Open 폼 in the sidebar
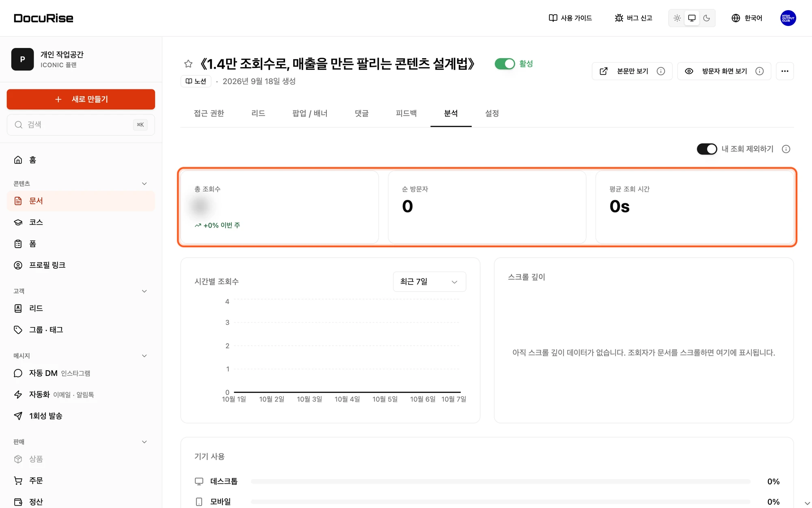This screenshot has width=812, height=508. point(81,244)
